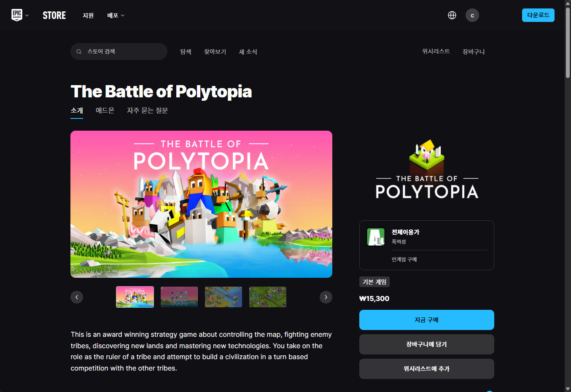
Task: Show previous screenshot with left arrow
Action: pyautogui.click(x=77, y=297)
